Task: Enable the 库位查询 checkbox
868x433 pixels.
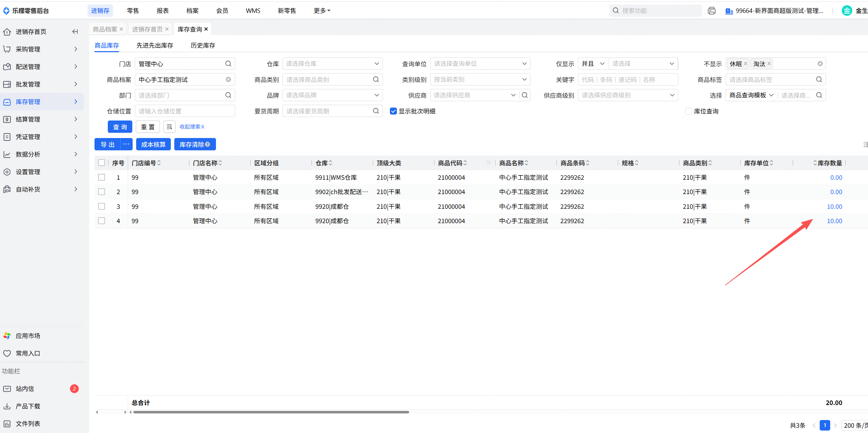Action: (x=688, y=111)
